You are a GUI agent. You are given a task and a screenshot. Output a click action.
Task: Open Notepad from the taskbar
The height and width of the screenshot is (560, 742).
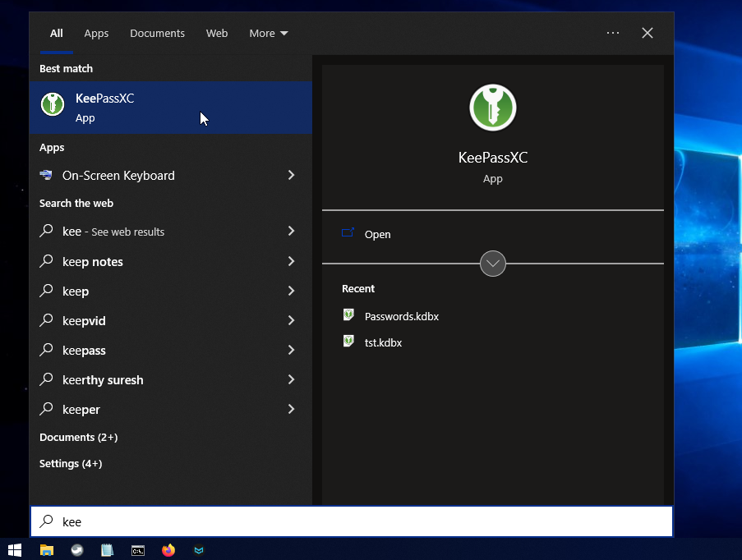pos(107,550)
